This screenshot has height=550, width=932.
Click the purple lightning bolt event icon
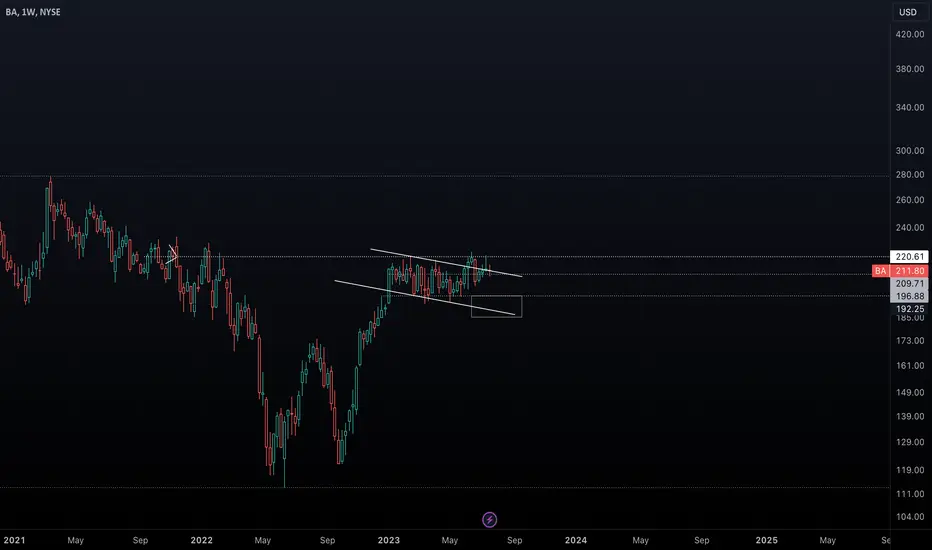click(x=489, y=520)
